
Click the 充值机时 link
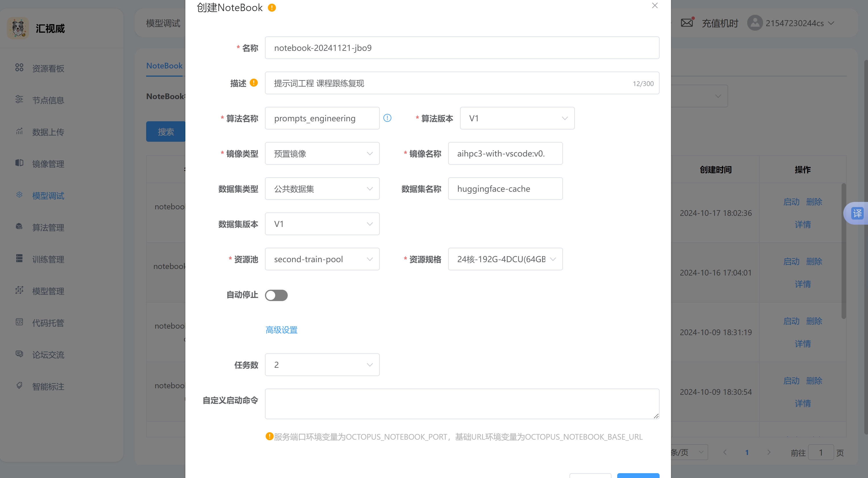pyautogui.click(x=720, y=23)
